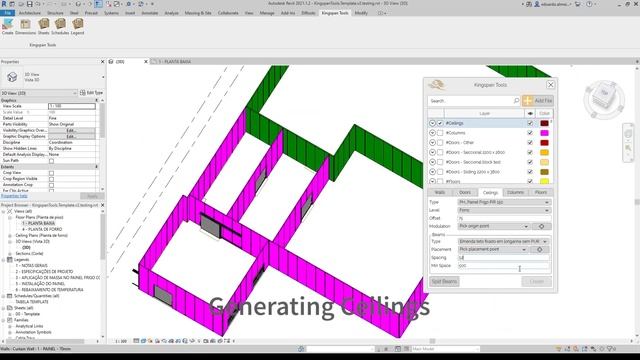Change the #Ceilings dark red color swatch
The width and height of the screenshot is (640, 360).
[544, 123]
